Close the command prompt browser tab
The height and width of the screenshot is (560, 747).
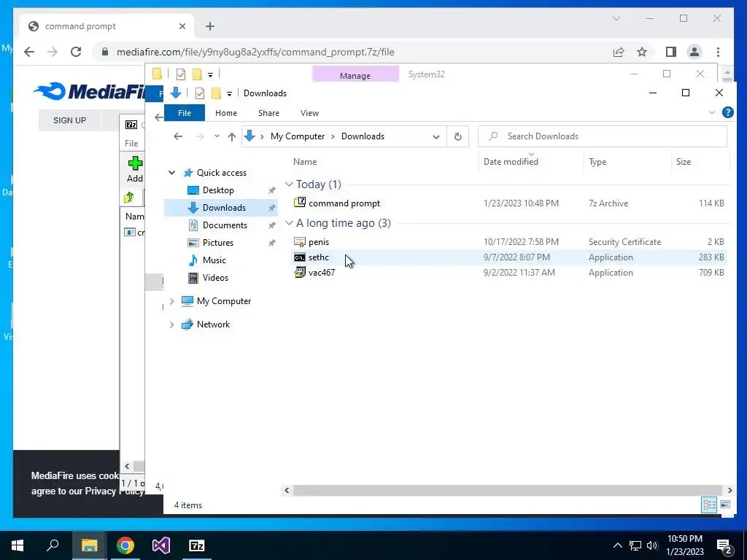(182, 26)
